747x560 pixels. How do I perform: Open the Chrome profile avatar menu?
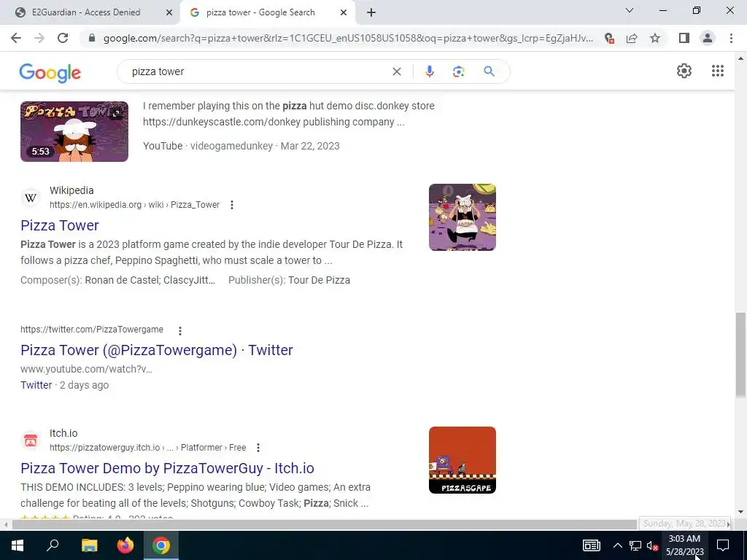(708, 38)
